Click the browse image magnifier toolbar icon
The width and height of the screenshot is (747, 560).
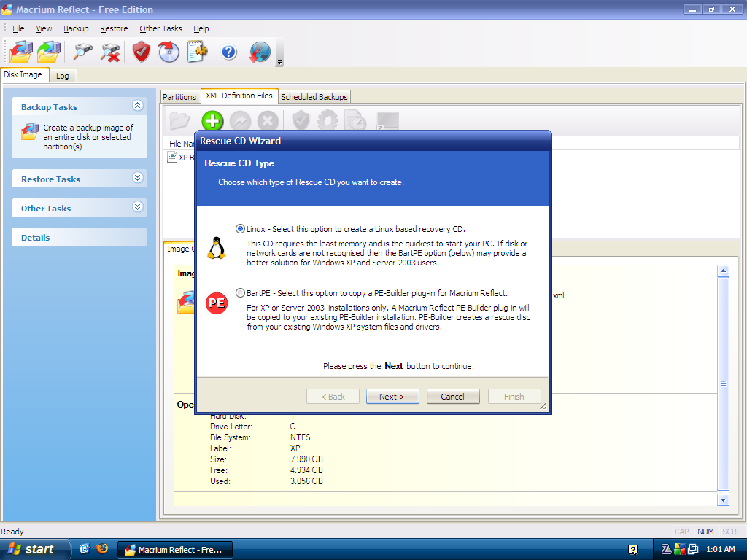[x=82, y=52]
